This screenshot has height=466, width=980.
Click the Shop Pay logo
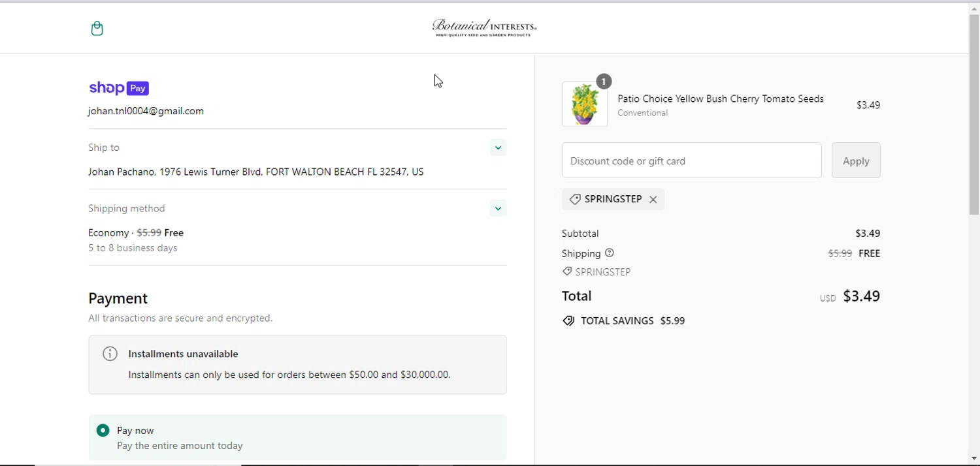pos(119,88)
